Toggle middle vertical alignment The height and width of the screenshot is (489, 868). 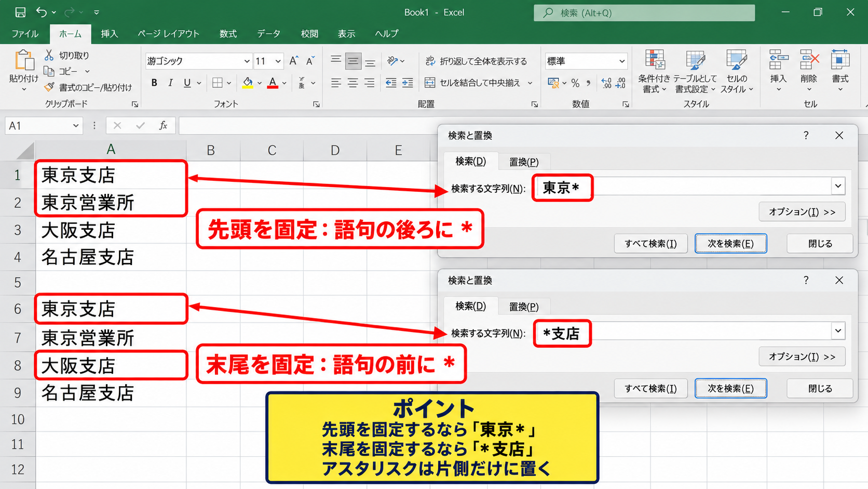353,61
